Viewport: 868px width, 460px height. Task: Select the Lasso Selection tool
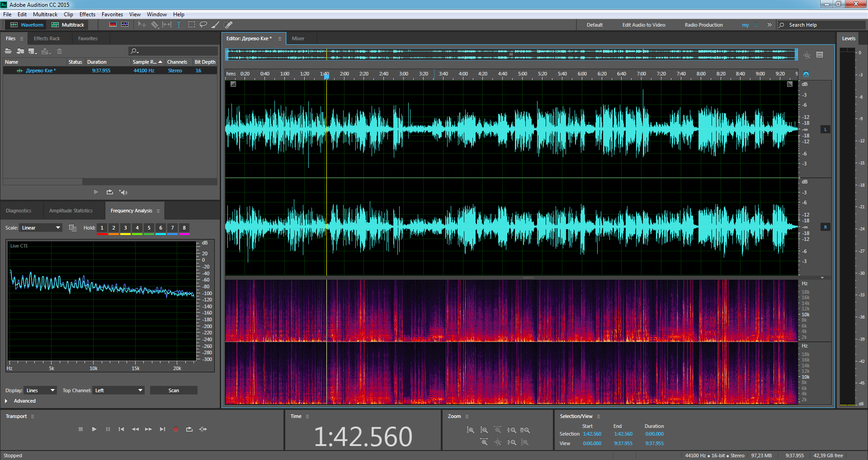(203, 24)
